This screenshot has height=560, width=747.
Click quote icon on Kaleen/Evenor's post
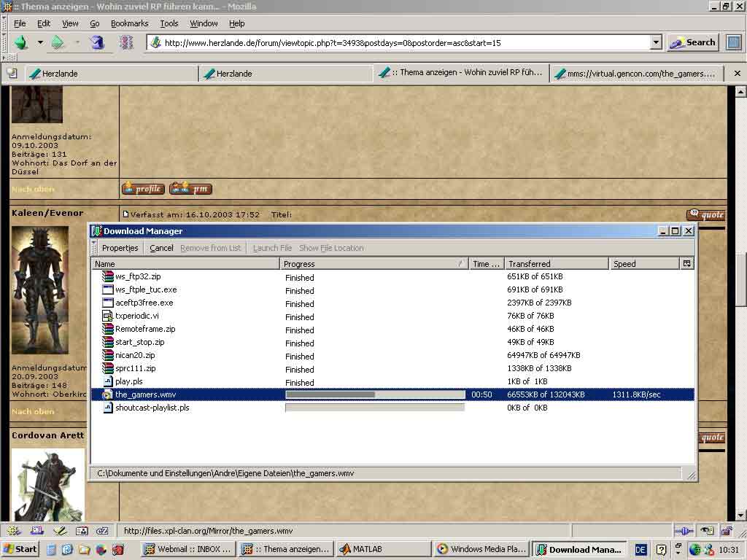[705, 214]
